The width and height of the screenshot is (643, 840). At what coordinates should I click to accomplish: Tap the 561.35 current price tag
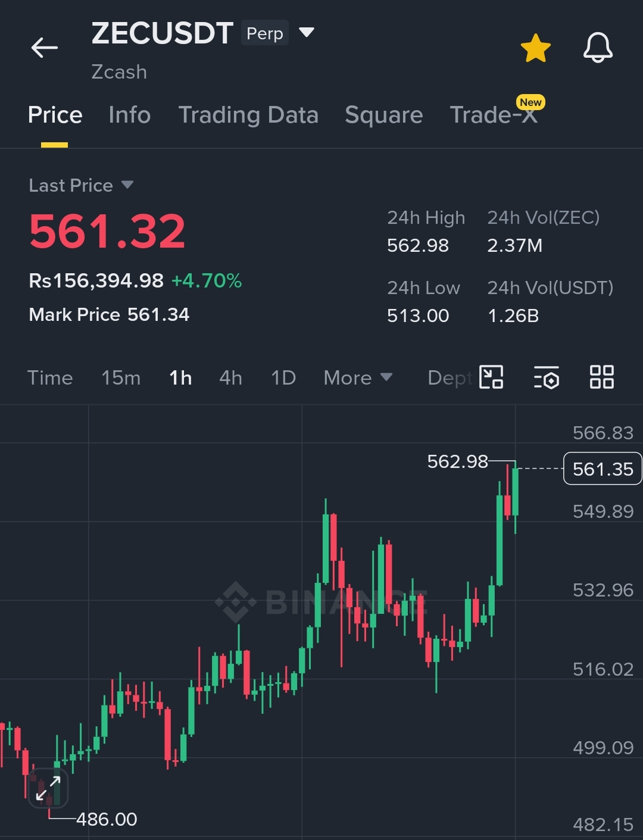603,469
